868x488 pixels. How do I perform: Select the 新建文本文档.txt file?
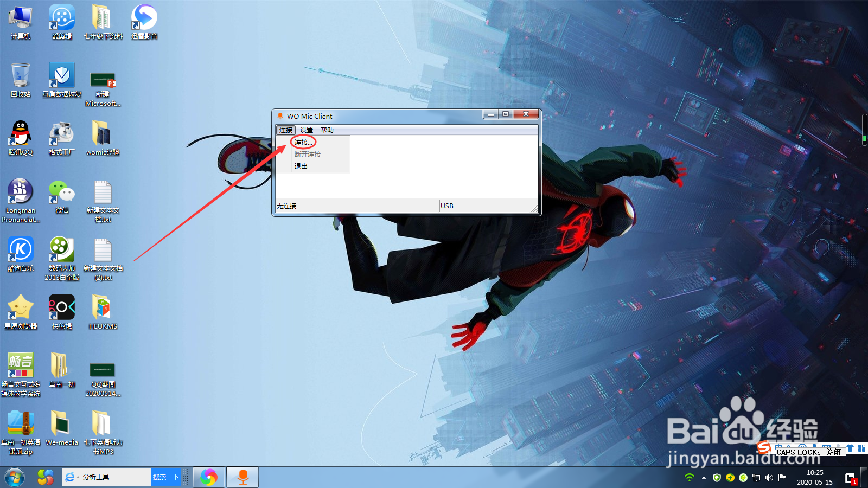[103, 202]
